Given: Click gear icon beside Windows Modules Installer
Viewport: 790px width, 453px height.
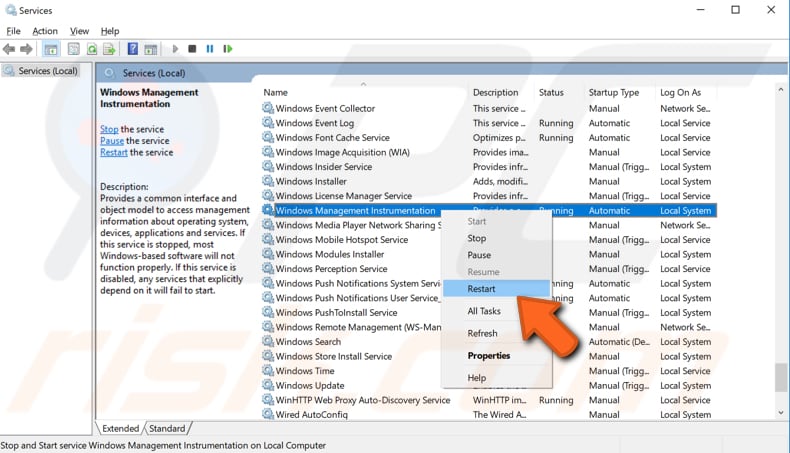Looking at the screenshot, I should pos(268,254).
